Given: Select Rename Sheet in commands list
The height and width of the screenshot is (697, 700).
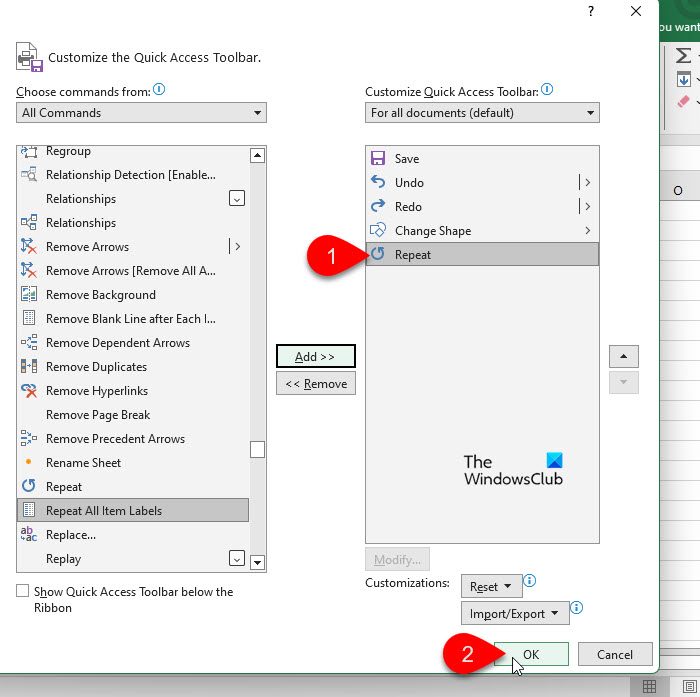Looking at the screenshot, I should [84, 463].
